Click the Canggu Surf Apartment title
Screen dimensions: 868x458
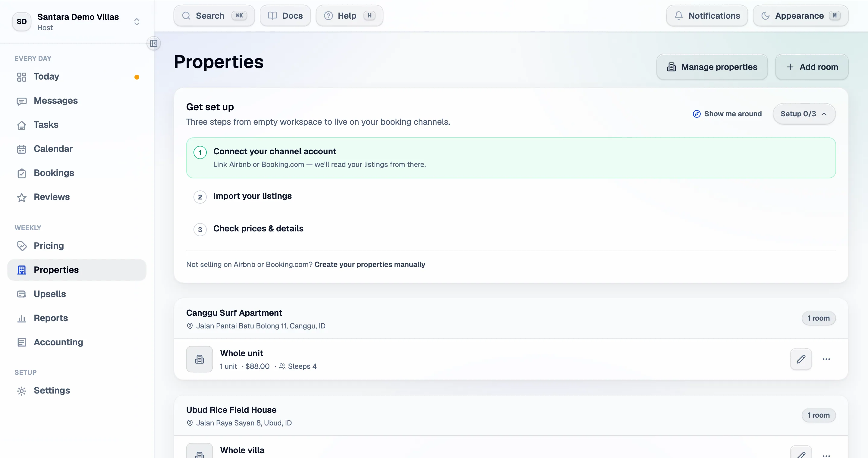pos(234,313)
